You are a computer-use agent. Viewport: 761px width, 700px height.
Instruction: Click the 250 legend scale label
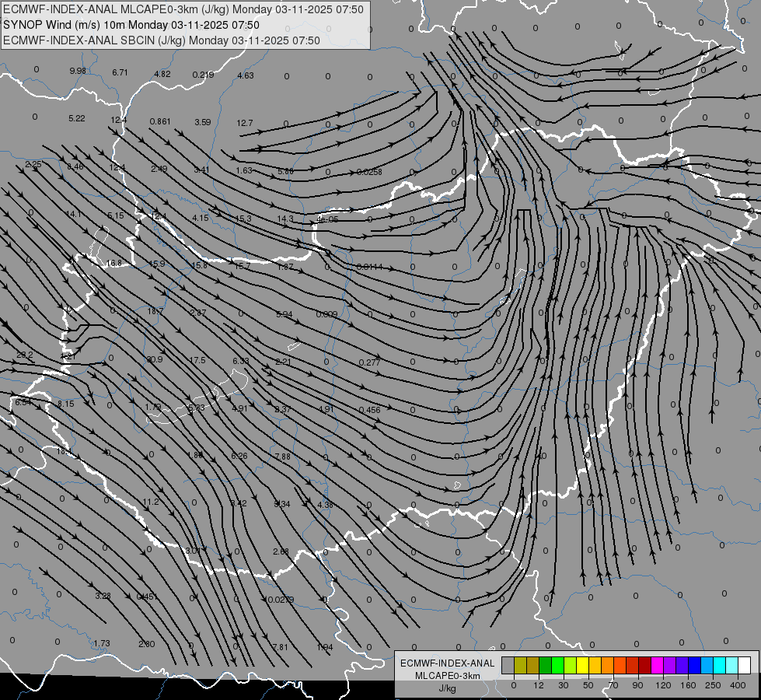713,685
